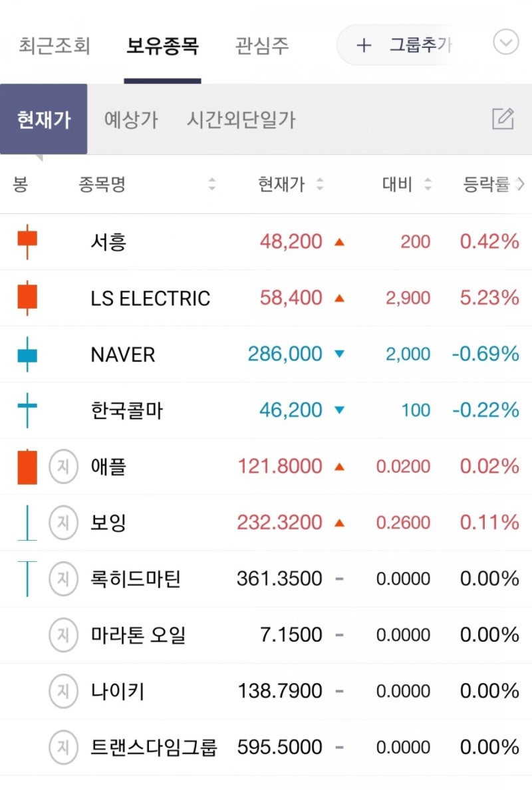
Task: Expand the group selector chevron
Action: (505, 42)
